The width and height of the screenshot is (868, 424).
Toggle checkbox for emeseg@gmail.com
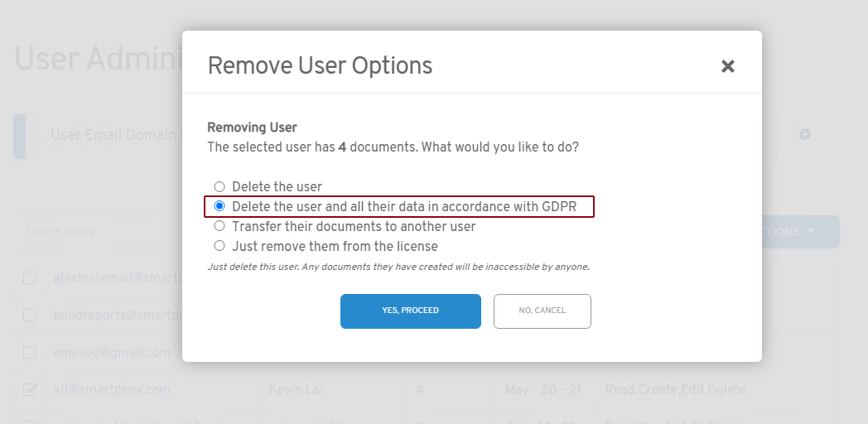coord(29,352)
